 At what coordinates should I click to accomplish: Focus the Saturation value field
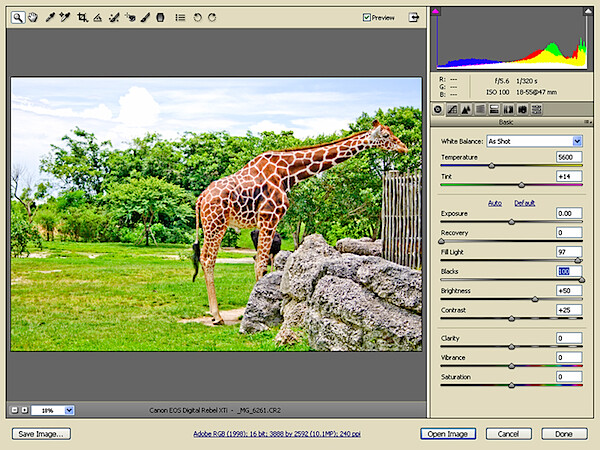click(x=569, y=377)
